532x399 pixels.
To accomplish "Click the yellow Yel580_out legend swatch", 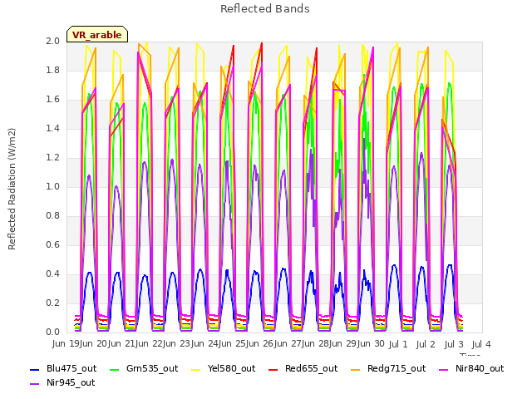I will [196, 370].
